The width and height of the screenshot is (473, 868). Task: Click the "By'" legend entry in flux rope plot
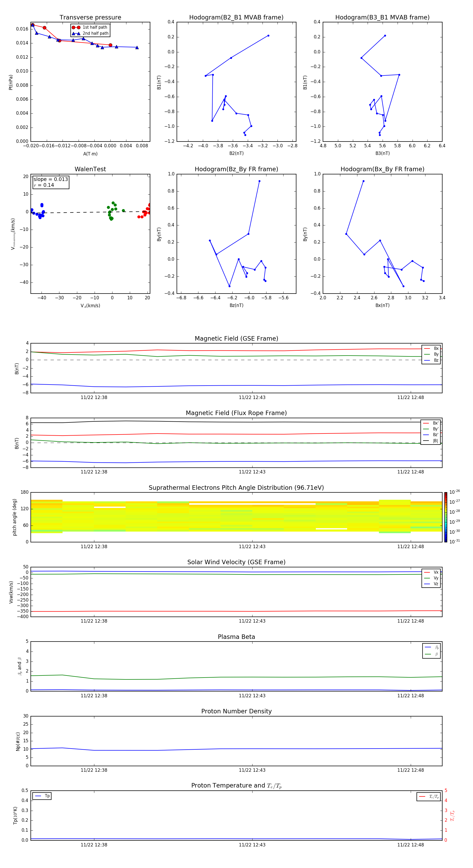431,429
